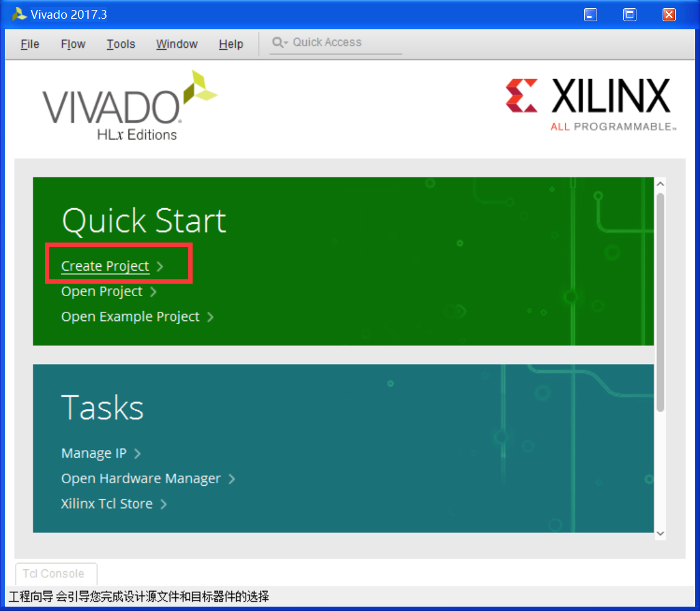Viewport: 700px width, 611px height.
Task: Open the Help menu
Action: coord(231,44)
